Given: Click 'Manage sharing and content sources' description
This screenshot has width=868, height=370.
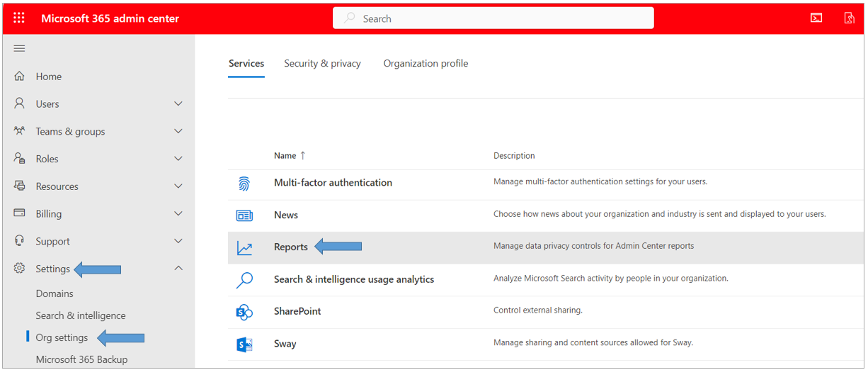Looking at the screenshot, I should pos(593,343).
